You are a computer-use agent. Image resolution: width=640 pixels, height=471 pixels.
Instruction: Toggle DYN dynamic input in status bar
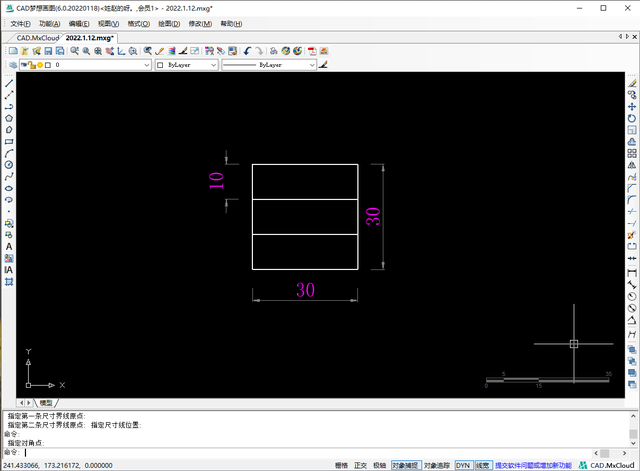point(463,465)
